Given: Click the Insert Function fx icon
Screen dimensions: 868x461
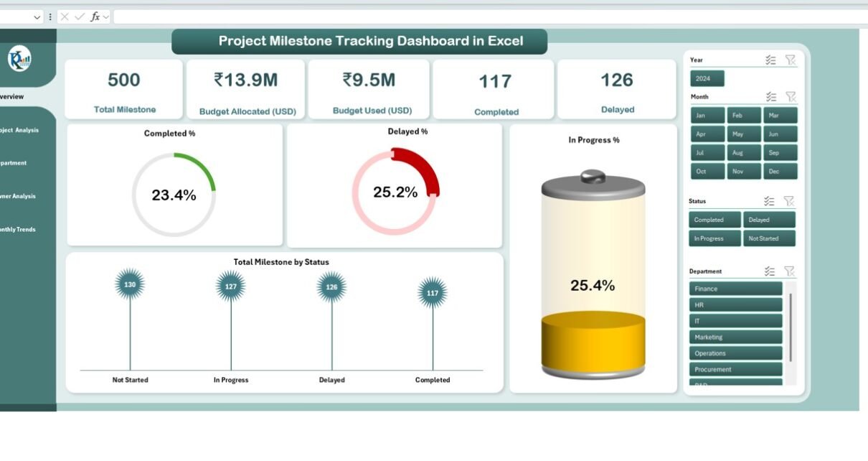Looking at the screenshot, I should (x=95, y=17).
